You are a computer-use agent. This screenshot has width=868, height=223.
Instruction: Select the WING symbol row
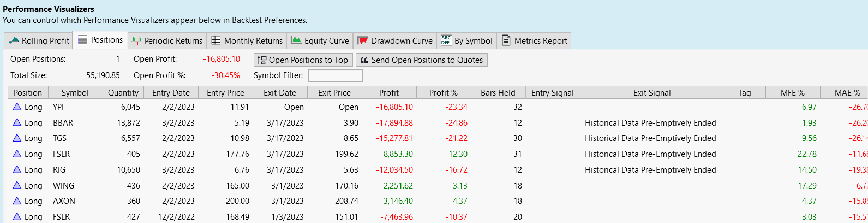pos(63,186)
